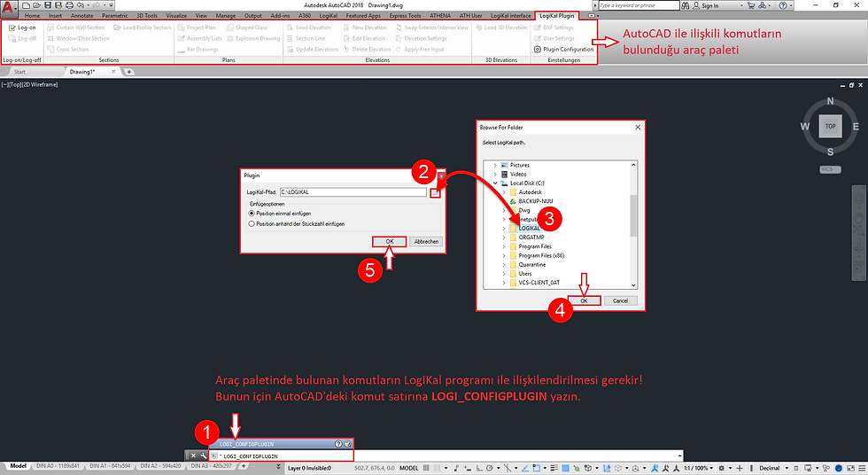868x475 pixels.
Task: Click the Autodesk App Store cart icon
Action: [751, 5]
